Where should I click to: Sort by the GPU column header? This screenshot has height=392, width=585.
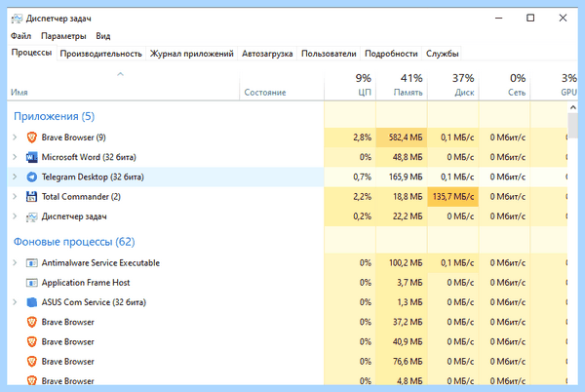[x=554, y=86]
